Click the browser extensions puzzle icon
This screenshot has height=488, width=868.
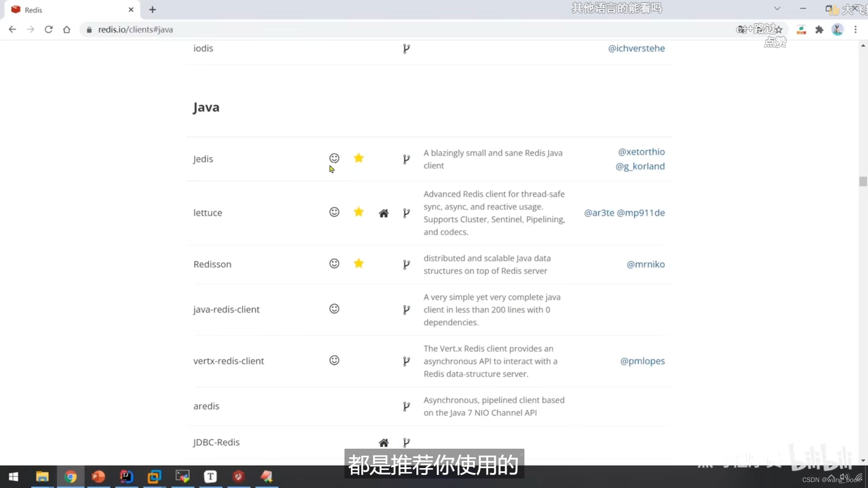[x=819, y=30]
